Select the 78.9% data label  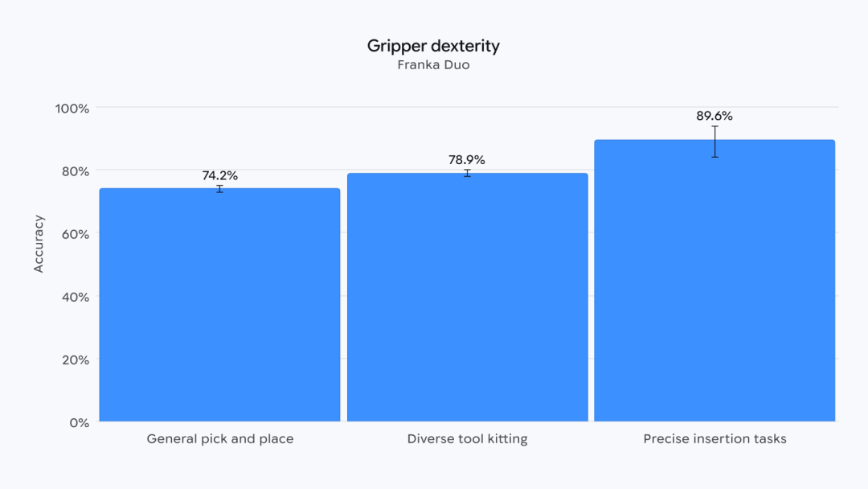467,160
